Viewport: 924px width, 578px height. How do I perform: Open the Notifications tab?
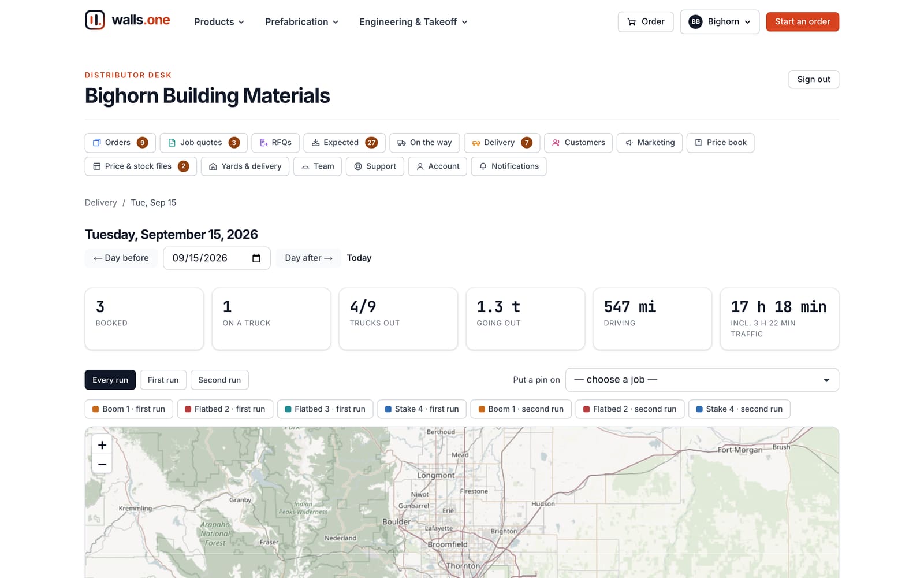[x=509, y=166]
